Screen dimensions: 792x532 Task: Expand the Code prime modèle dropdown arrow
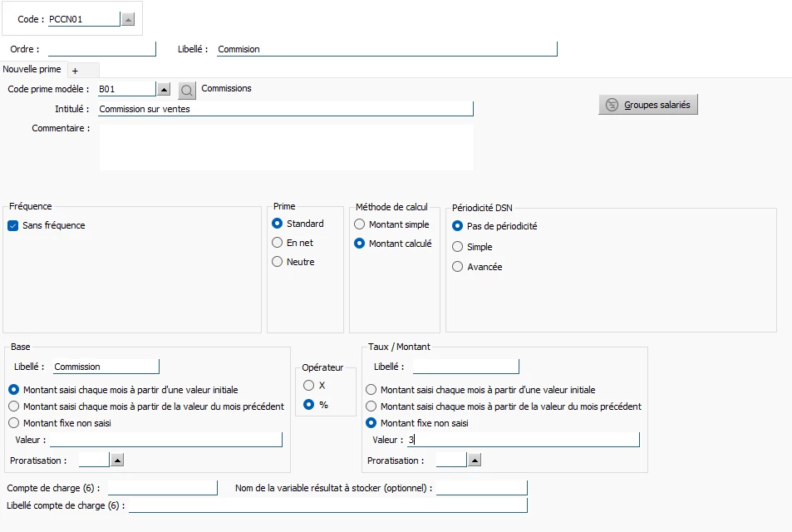point(164,90)
